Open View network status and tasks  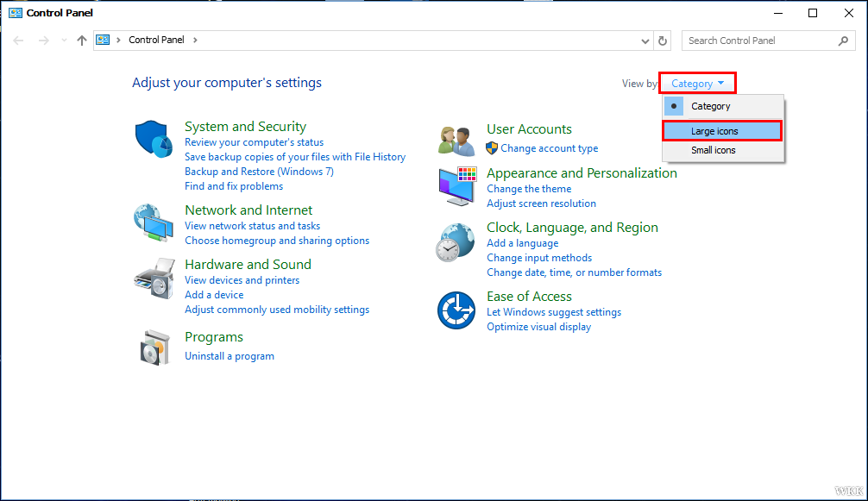(x=253, y=226)
